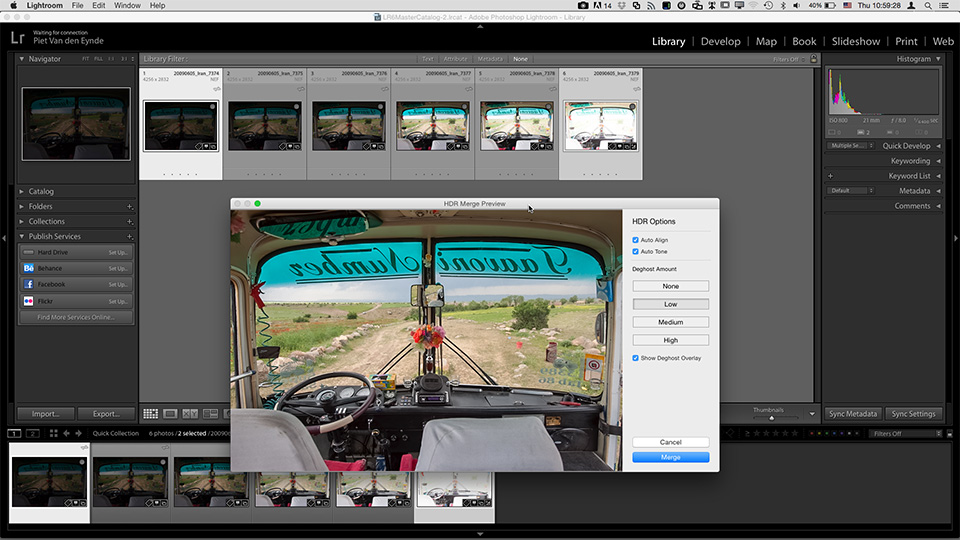Select Attribute in Library Filter bar
Screen dimensions: 960x540
(455, 59)
